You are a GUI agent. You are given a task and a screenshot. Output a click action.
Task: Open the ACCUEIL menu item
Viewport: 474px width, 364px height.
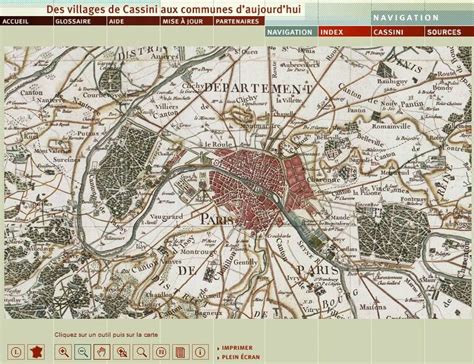[x=26, y=21]
